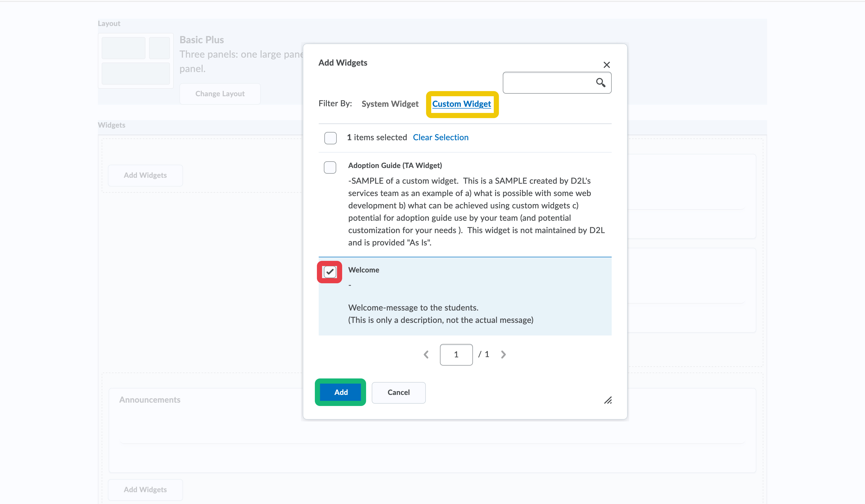Filter by Custom Widget
Viewport: 865px width, 504px height.
pos(461,104)
